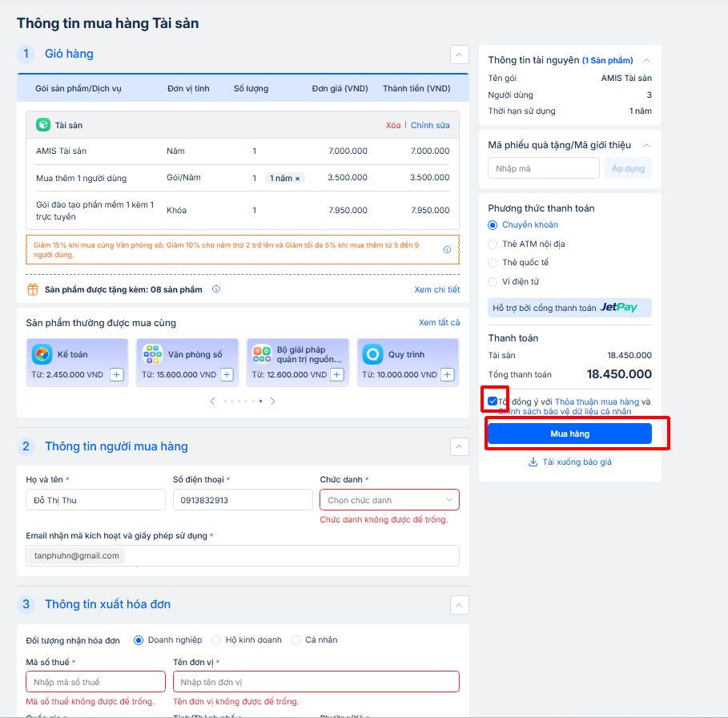Image resolution: width=728 pixels, height=718 pixels.
Task: Open the Thỏa thuận mua hàng link
Action: click(x=597, y=401)
